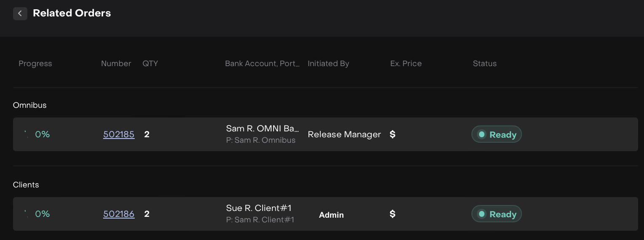Open order number 502185 link

[119, 134]
